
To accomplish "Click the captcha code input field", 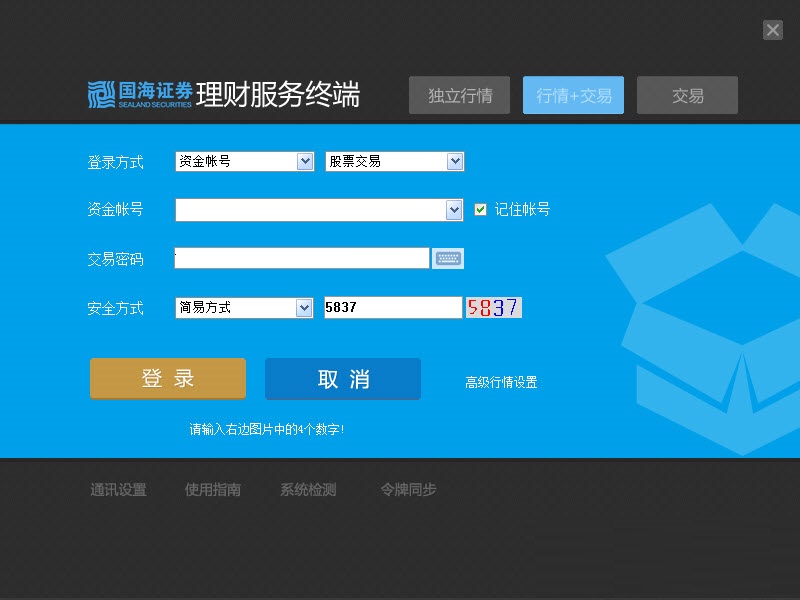I will [392, 308].
